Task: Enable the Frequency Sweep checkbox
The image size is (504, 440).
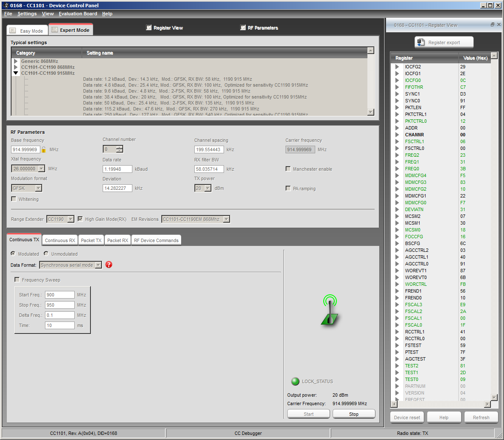Action: pos(17,280)
